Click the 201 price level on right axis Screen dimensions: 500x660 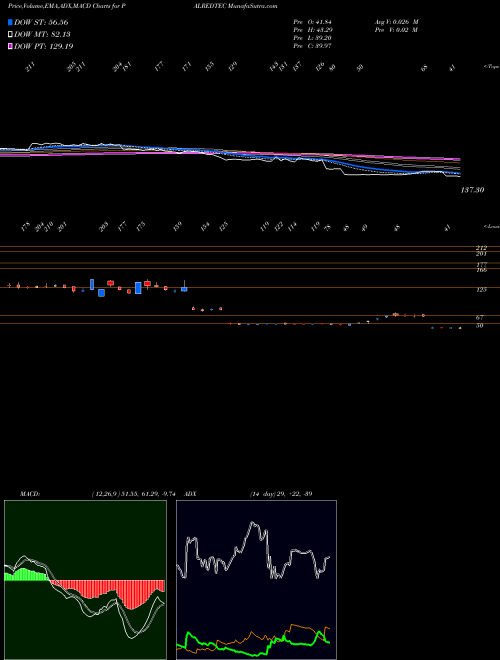coord(482,254)
